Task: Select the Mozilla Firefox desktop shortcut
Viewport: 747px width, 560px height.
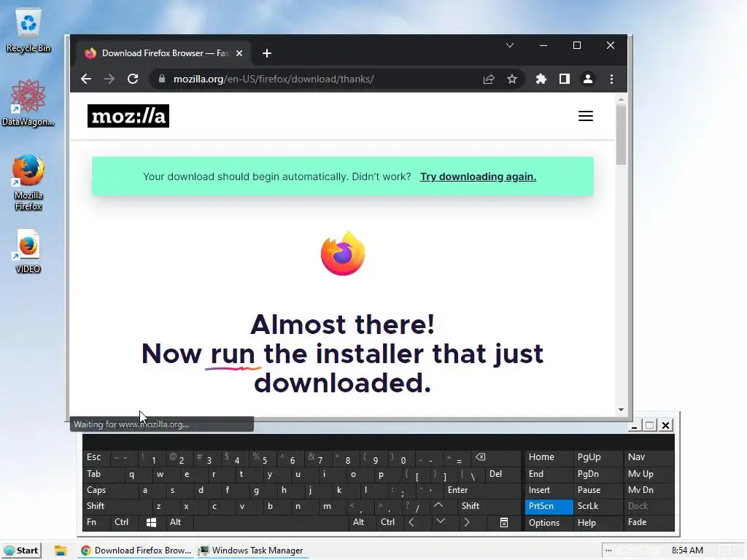Action: point(28,182)
